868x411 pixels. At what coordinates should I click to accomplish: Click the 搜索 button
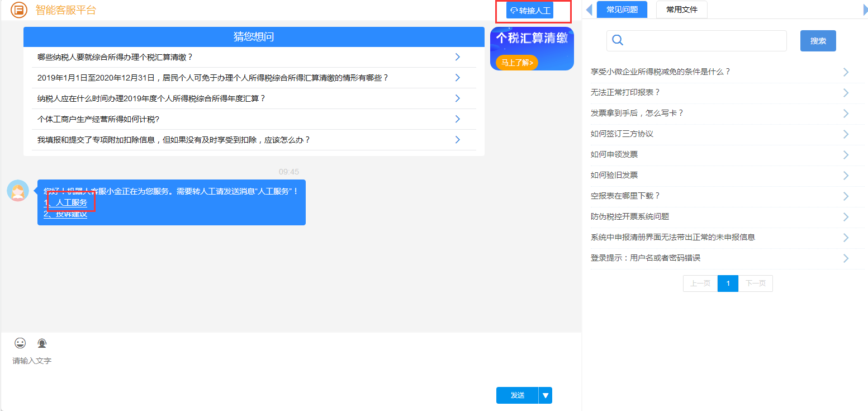(818, 41)
